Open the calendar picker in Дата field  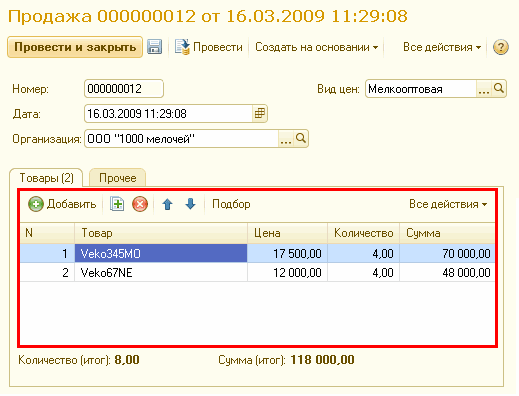click(x=260, y=114)
